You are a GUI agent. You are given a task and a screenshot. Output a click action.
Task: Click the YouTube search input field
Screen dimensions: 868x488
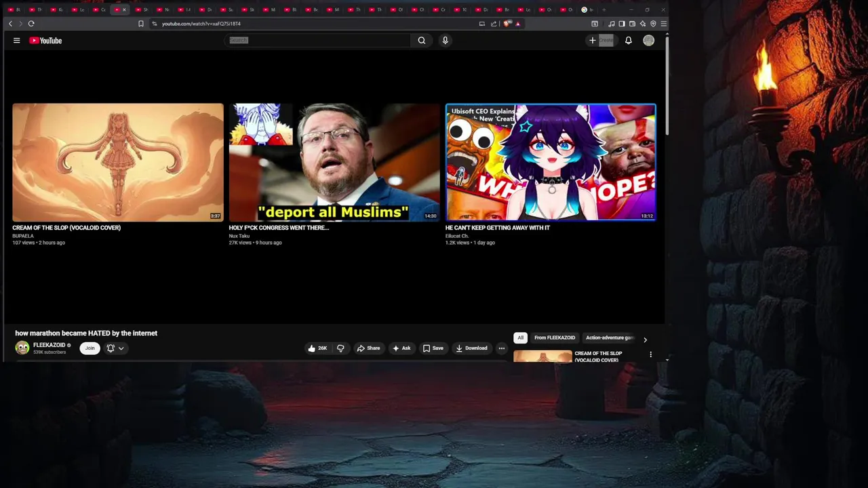(x=317, y=41)
